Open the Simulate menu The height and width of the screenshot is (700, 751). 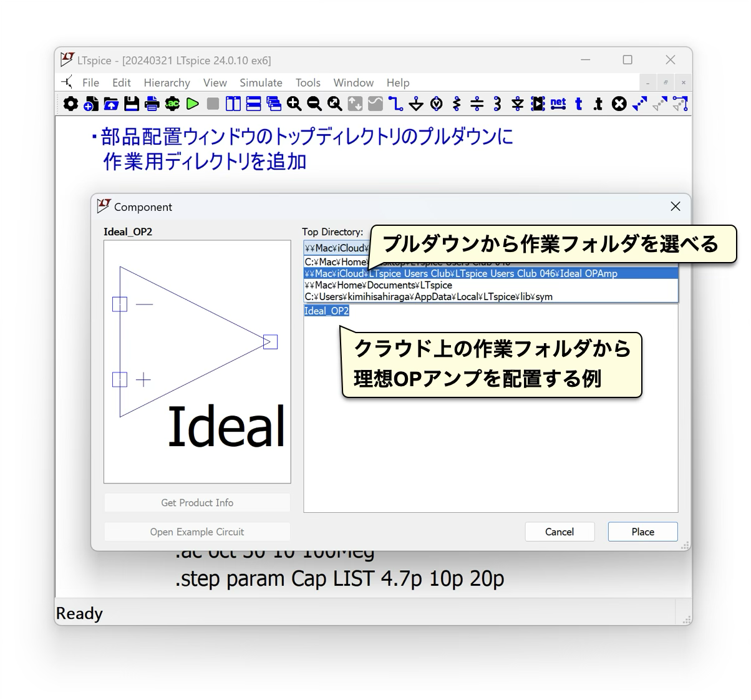[x=261, y=82]
